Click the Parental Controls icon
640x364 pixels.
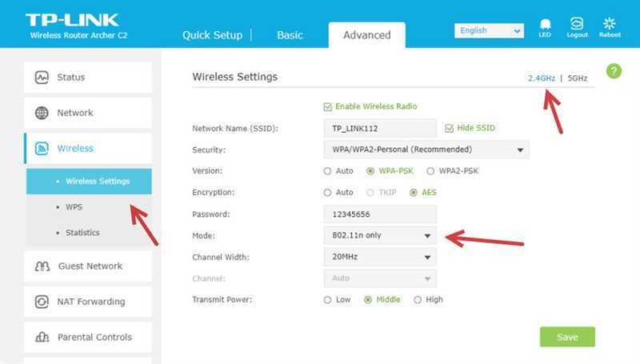click(x=42, y=338)
